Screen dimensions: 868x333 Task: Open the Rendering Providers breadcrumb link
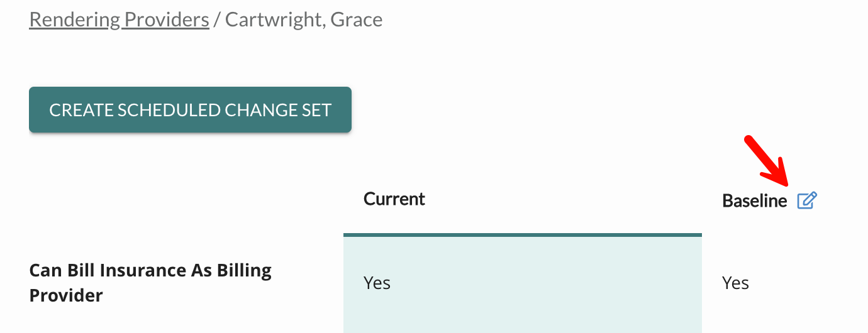[120, 19]
